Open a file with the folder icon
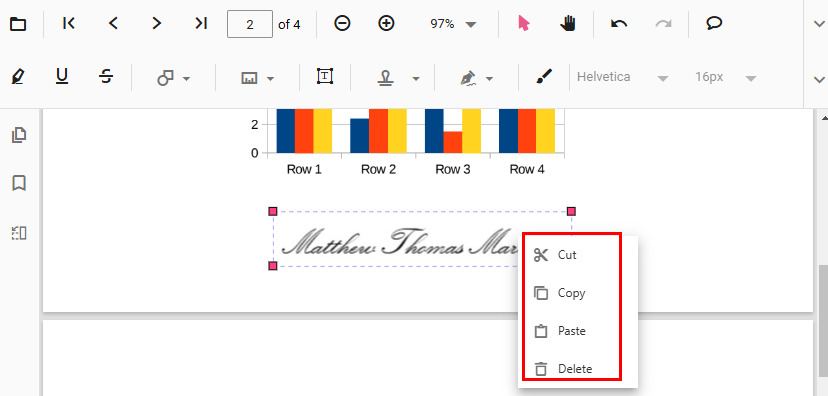The width and height of the screenshot is (828, 396). (18, 24)
